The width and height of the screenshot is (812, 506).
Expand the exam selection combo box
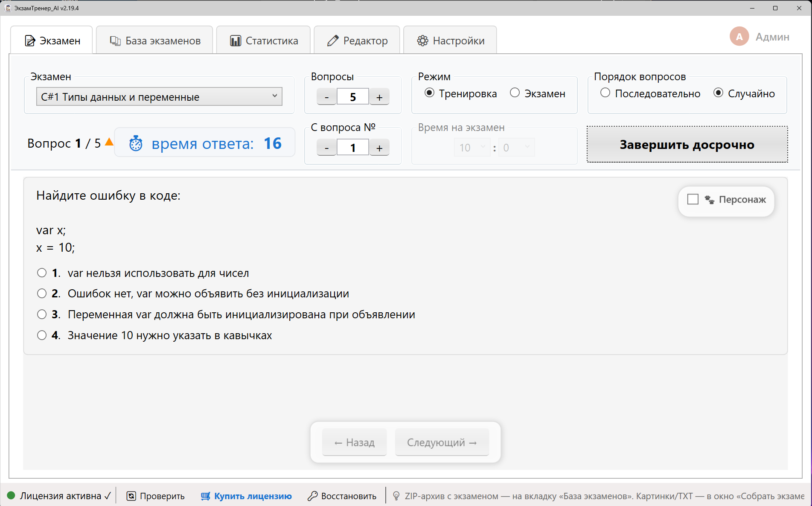coord(159,96)
